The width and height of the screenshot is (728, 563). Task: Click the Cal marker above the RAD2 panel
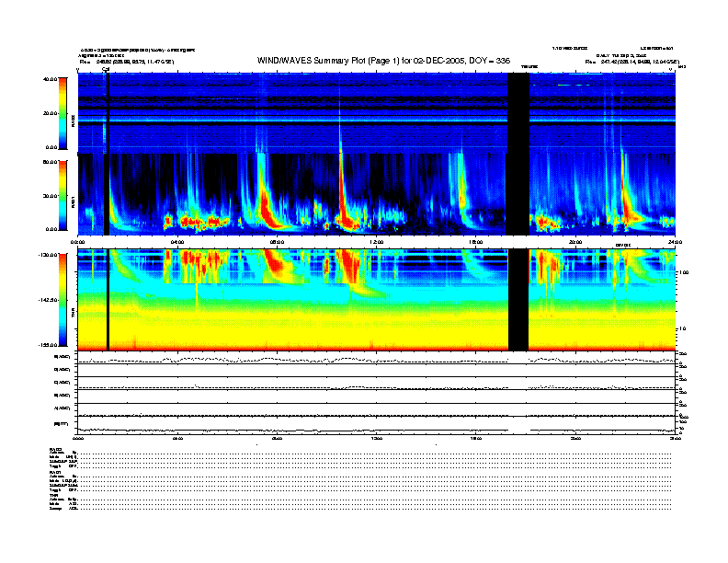click(106, 70)
